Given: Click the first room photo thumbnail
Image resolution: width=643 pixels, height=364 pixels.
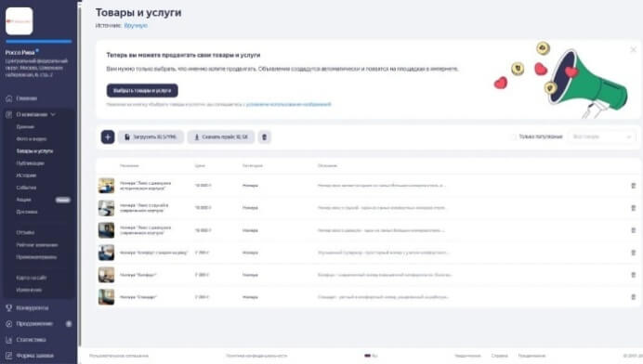Looking at the screenshot, I should coord(106,186).
